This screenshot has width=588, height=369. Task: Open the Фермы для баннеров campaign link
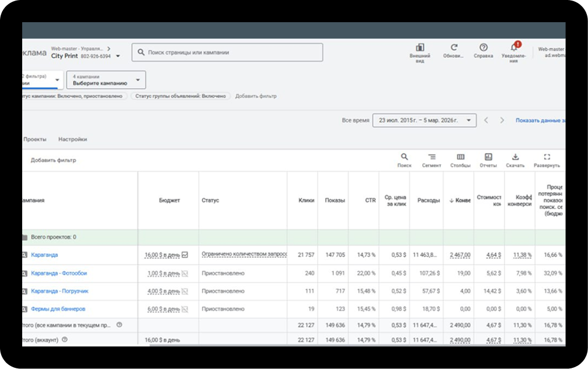[58, 309]
